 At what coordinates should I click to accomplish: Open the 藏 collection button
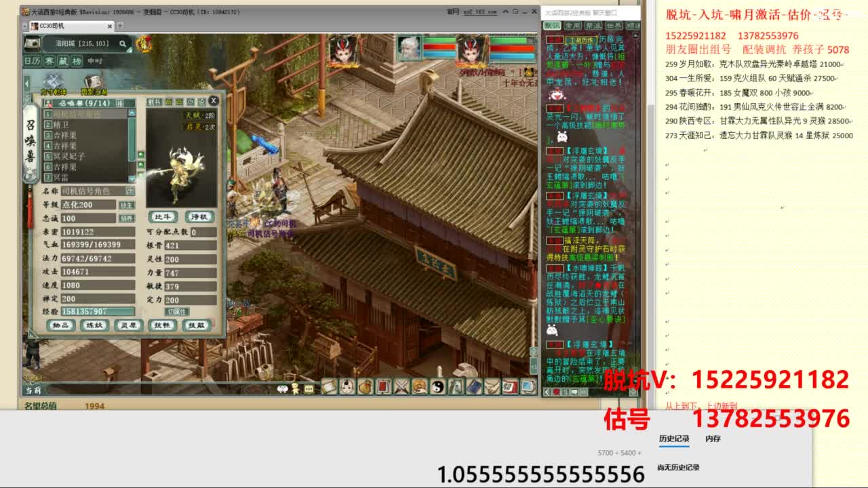pos(63,61)
